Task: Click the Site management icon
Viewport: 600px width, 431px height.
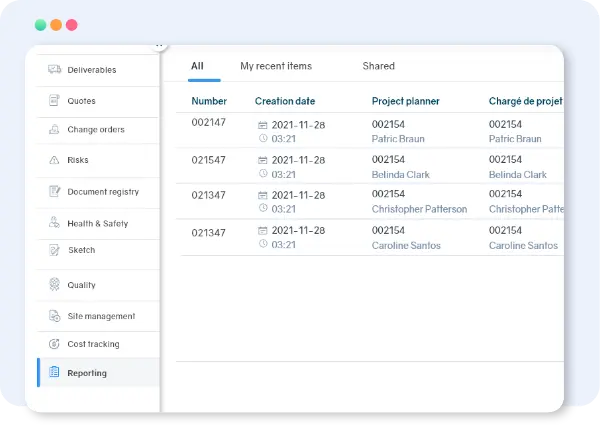Action: [54, 316]
